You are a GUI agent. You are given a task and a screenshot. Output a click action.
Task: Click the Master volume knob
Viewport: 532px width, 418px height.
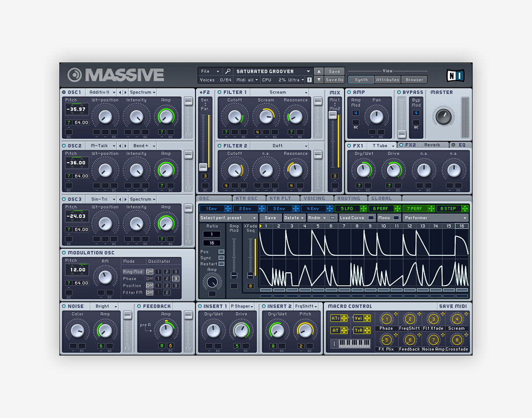(444, 117)
